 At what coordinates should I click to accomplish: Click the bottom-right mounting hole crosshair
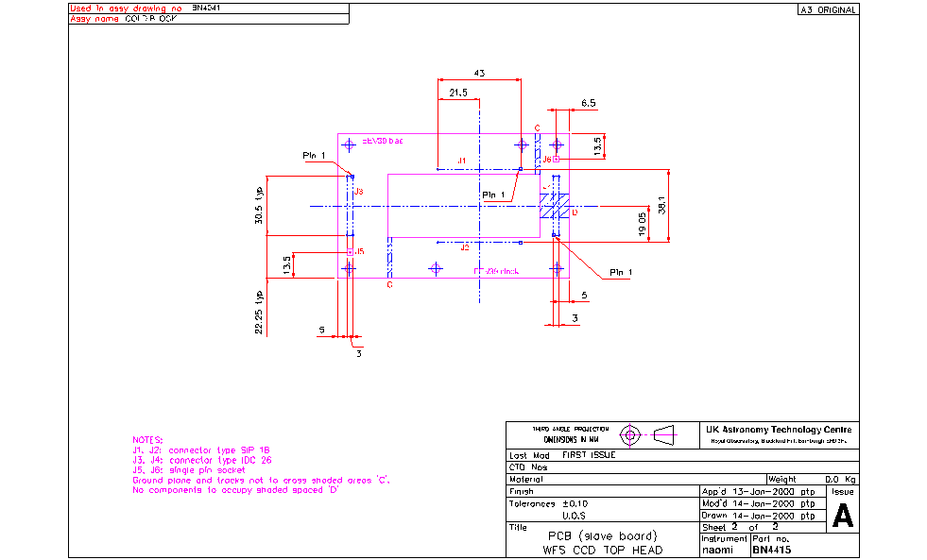[556, 269]
